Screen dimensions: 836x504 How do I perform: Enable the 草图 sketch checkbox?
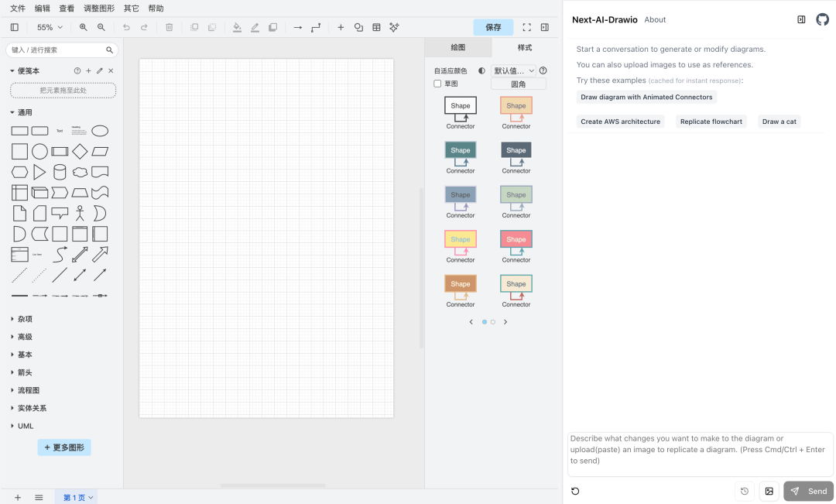[438, 84]
